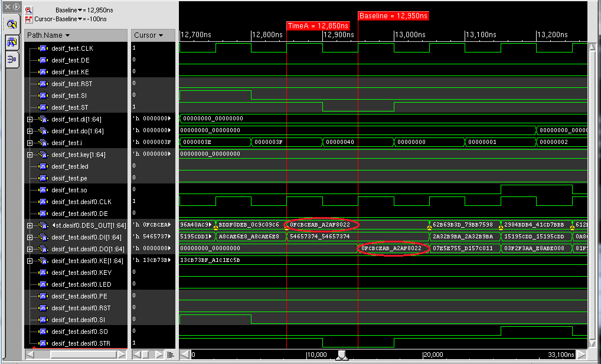Image resolution: width=601 pixels, height=364 pixels.
Task: Open the schematic tracer sidebar tab icon
Action: 12,60
